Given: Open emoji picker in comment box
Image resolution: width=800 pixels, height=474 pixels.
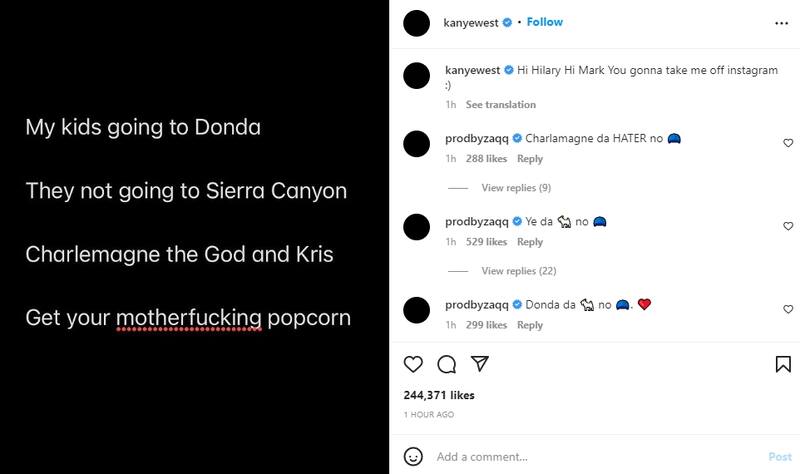Looking at the screenshot, I should coord(413,456).
